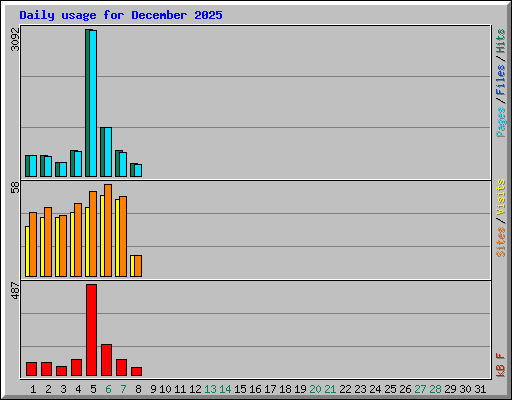Click green weekend day label '28'

pyautogui.click(x=435, y=389)
